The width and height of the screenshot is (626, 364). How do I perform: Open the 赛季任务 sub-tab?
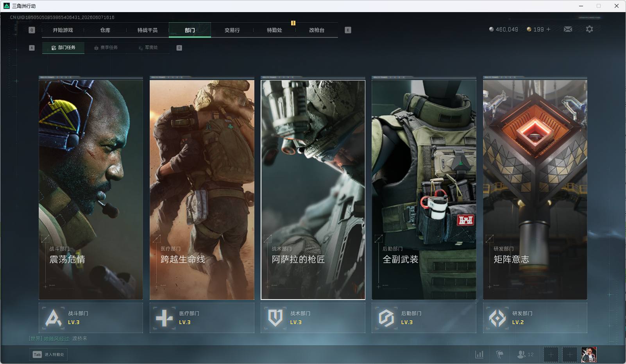(106, 48)
